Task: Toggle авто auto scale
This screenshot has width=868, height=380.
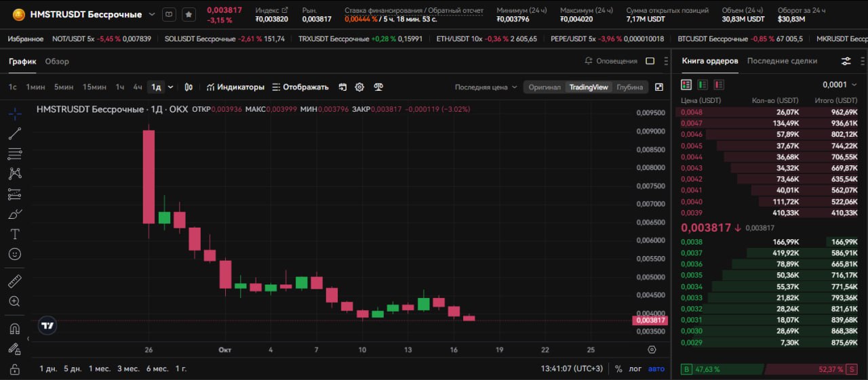Action: [x=656, y=368]
